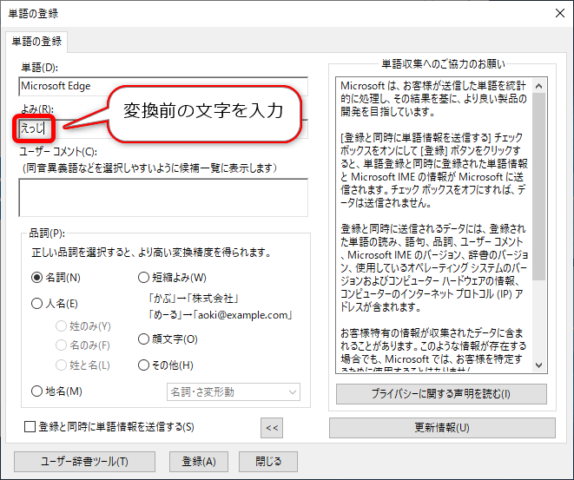Select the 単語の登録 tab

pyautogui.click(x=37, y=41)
